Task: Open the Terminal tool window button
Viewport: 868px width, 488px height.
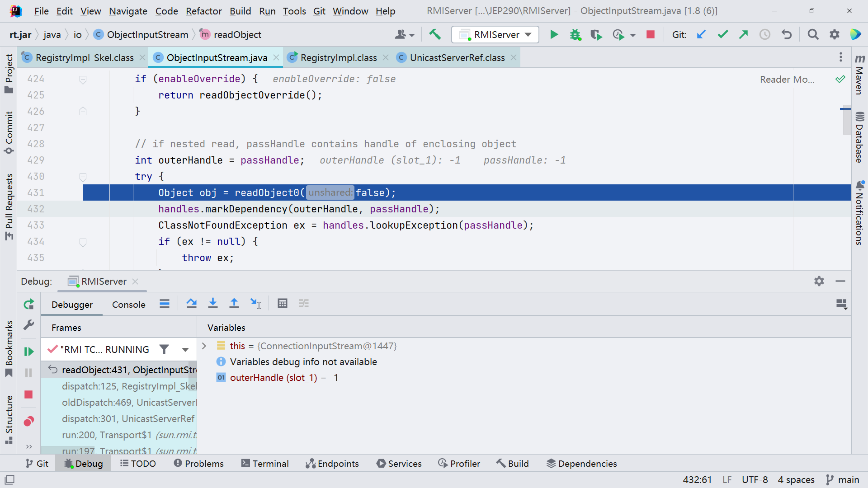Action: click(265, 464)
